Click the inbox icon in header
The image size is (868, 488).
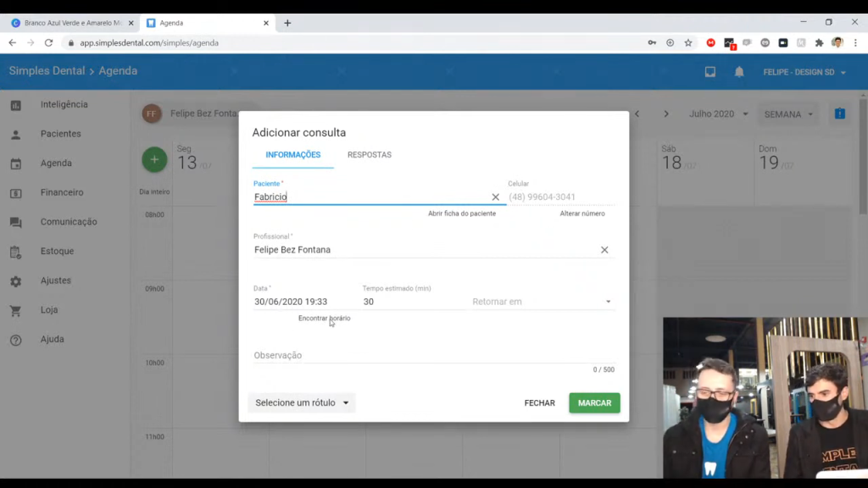tap(710, 72)
